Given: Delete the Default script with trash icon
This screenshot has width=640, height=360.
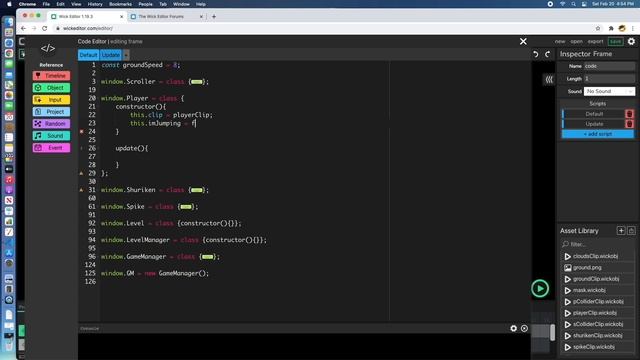Looking at the screenshot, I should [629, 114].
